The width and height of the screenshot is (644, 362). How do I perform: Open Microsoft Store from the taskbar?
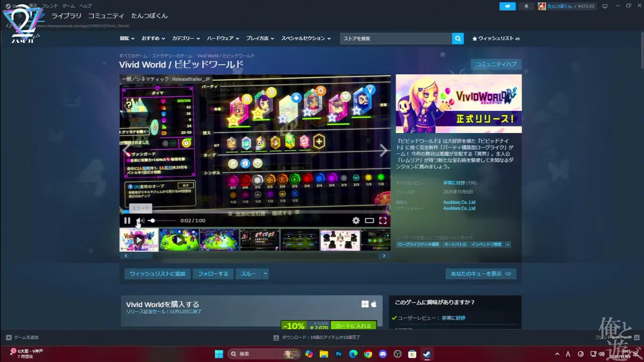coord(412,354)
